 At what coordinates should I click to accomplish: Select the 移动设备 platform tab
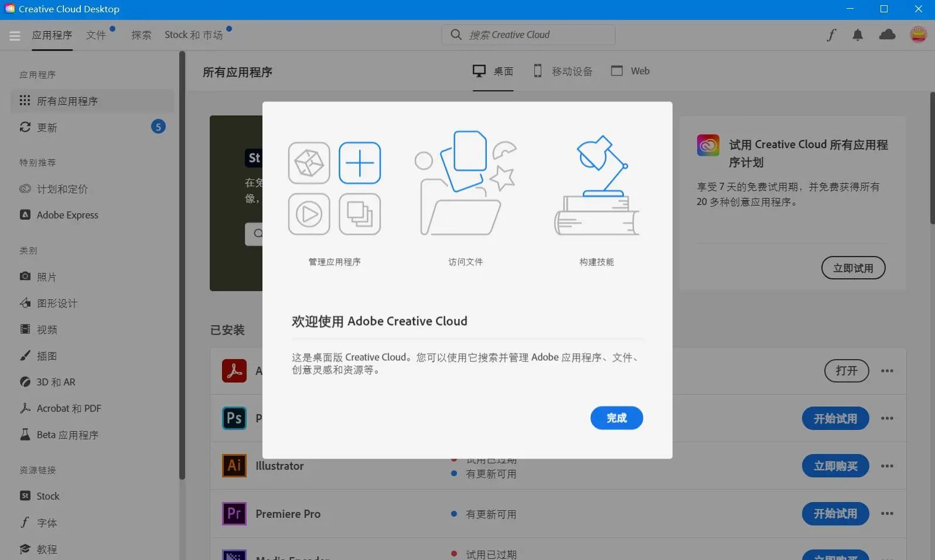[562, 71]
